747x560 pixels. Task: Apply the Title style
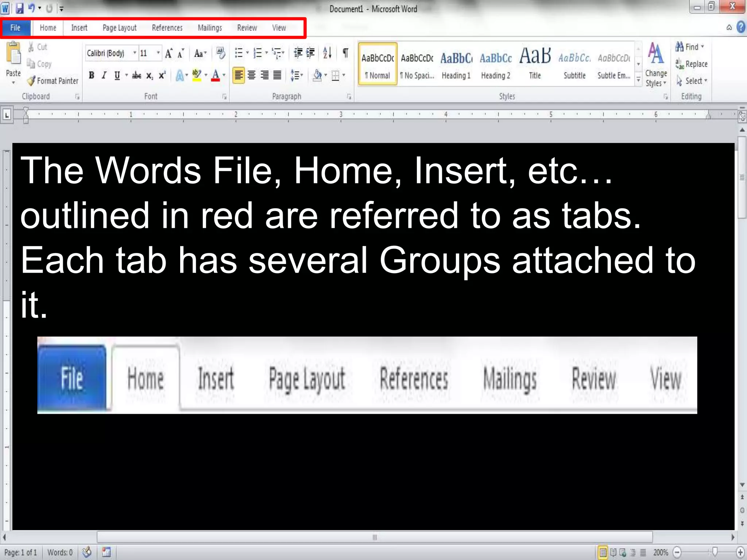(535, 64)
